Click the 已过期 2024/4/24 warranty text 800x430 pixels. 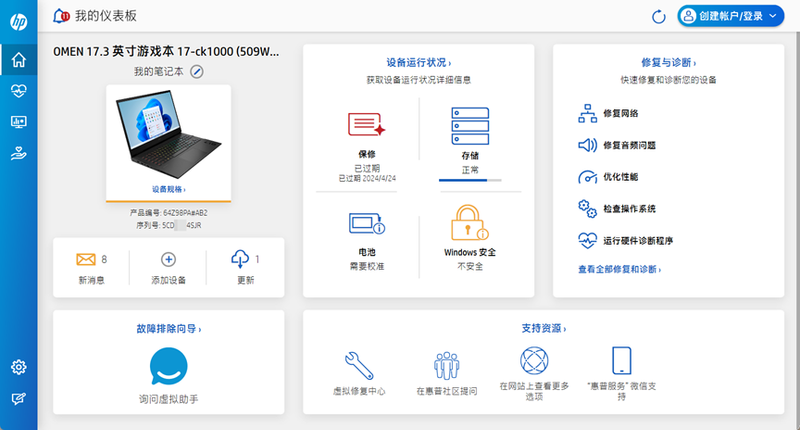[367, 179]
